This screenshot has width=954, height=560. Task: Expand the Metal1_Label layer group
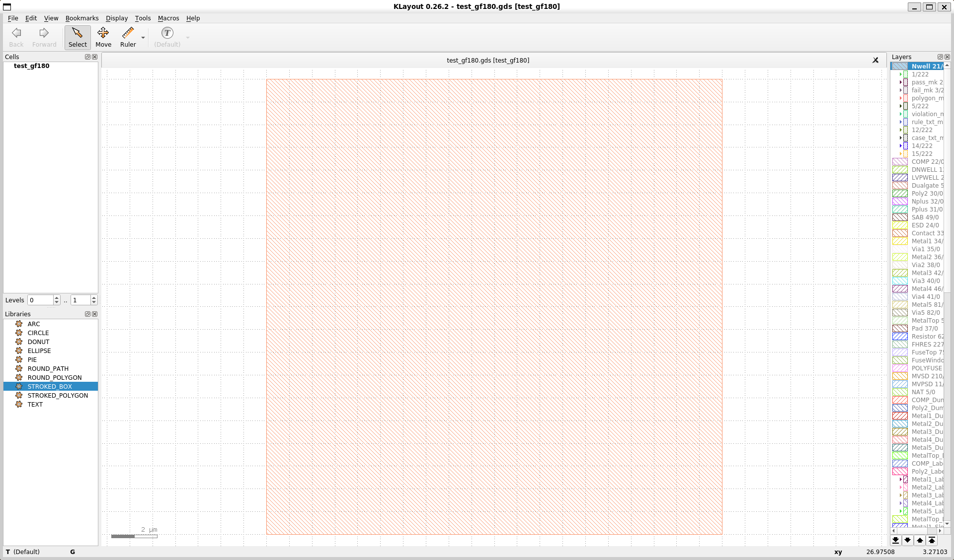[x=900, y=480]
